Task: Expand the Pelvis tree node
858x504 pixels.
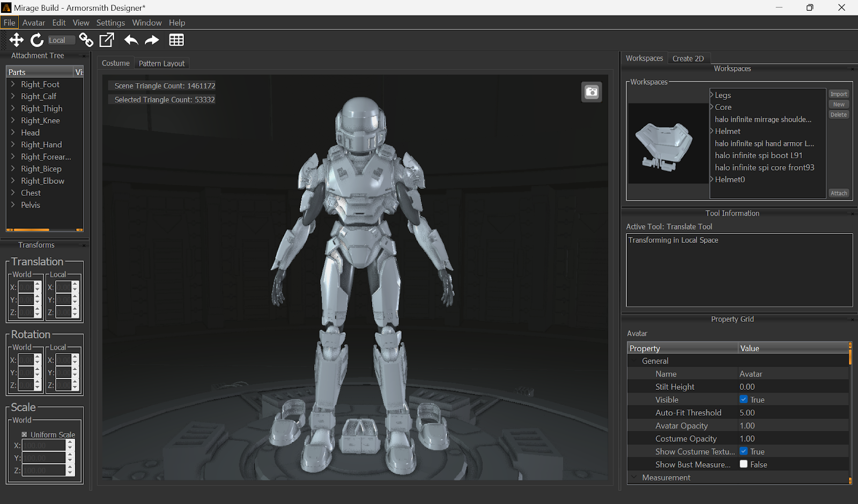Action: pyautogui.click(x=13, y=205)
